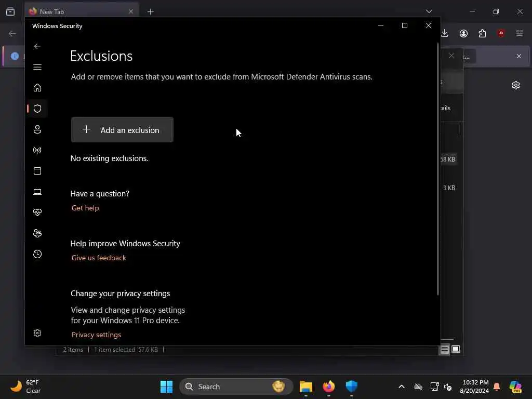Open the Privacy settings link
This screenshot has height=399, width=532.
[x=96, y=335]
